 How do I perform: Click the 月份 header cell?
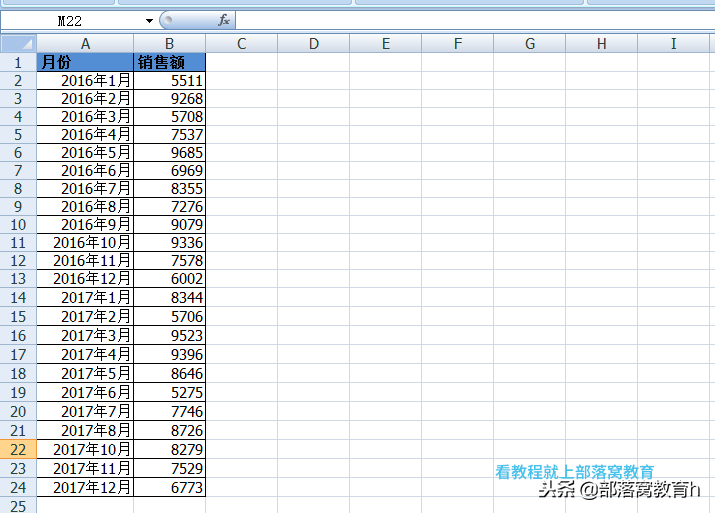85,62
